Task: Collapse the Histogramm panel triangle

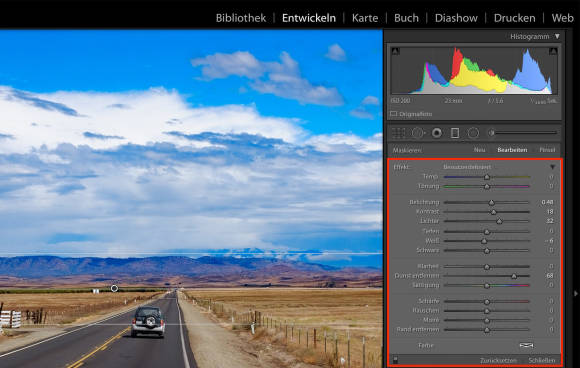Action: (x=557, y=36)
